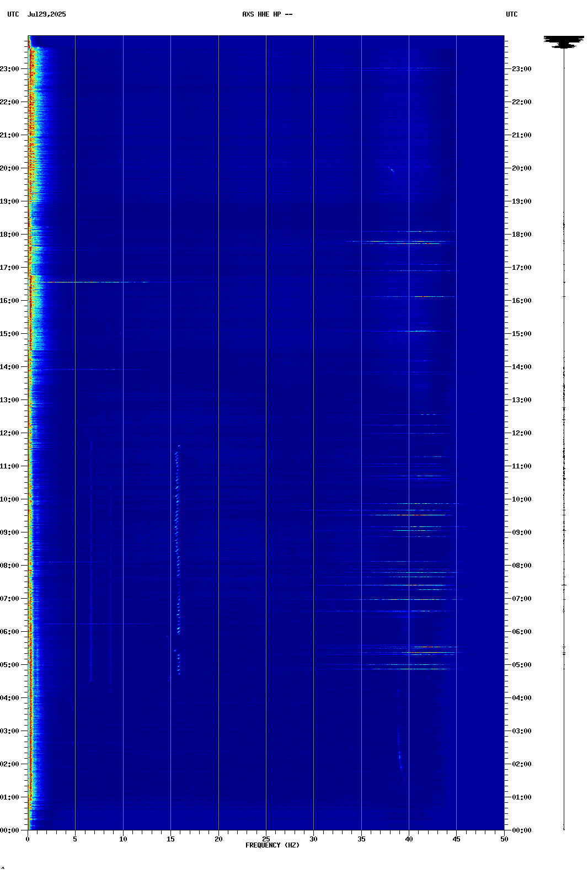Click the FREQUENCY (HZ) axis title
The image size is (588, 874).
pyautogui.click(x=272, y=845)
